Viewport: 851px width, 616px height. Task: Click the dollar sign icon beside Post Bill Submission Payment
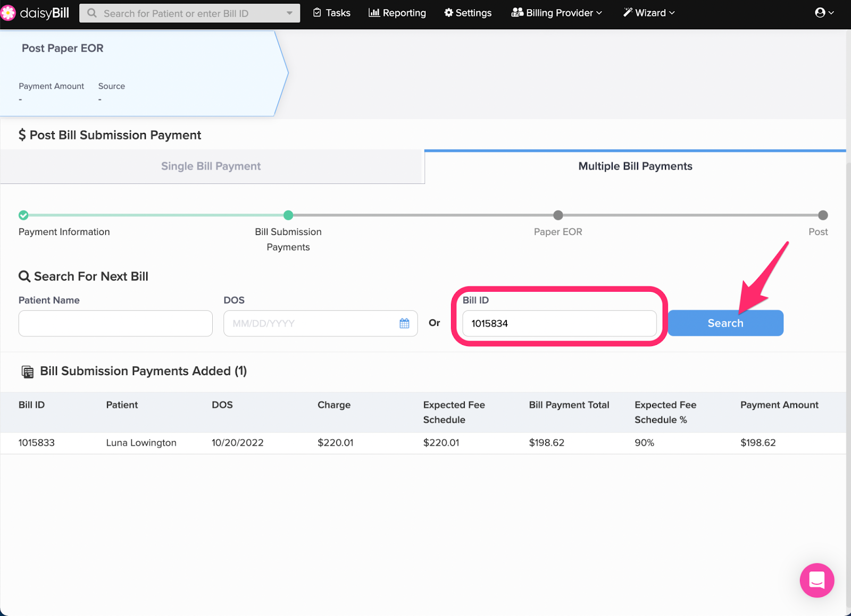point(22,135)
